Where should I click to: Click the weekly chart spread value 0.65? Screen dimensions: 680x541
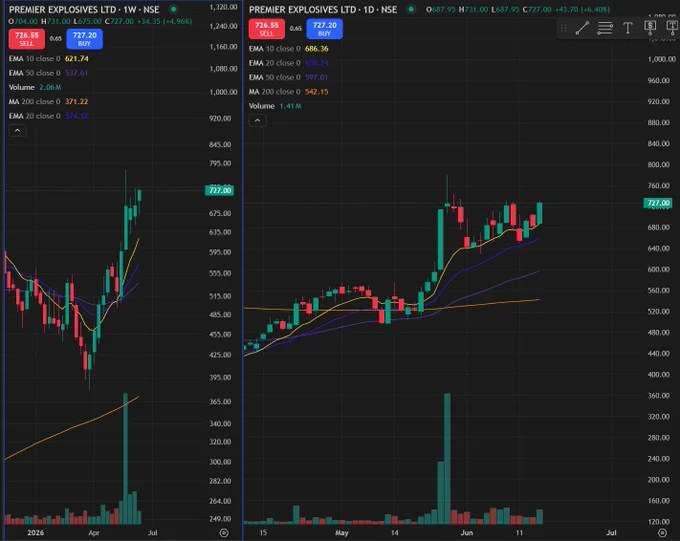56,39
